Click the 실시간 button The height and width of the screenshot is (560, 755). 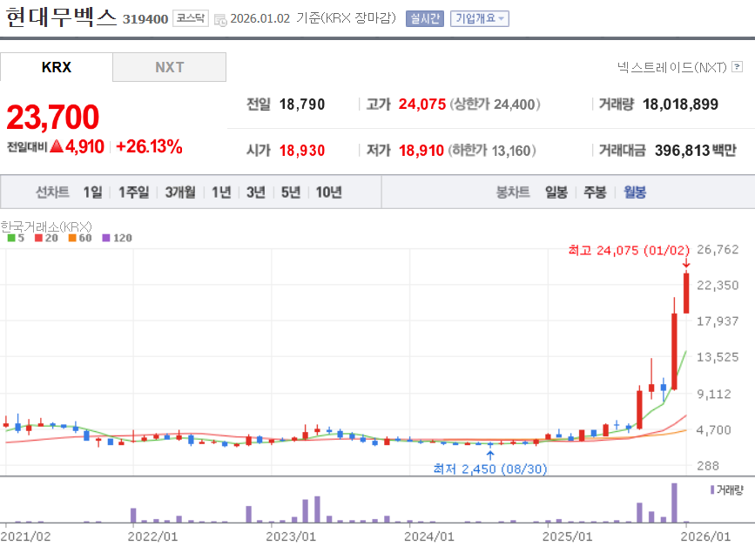click(x=425, y=19)
